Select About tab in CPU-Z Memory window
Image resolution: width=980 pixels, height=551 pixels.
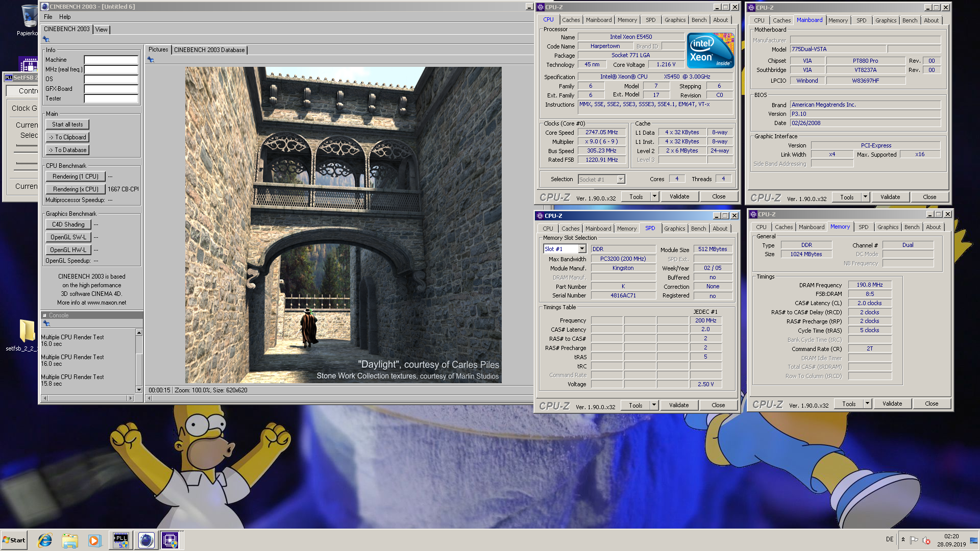tap(933, 227)
